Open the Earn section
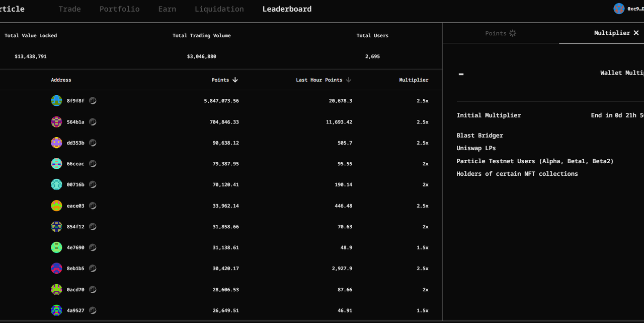The width and height of the screenshot is (644, 323). click(x=167, y=9)
